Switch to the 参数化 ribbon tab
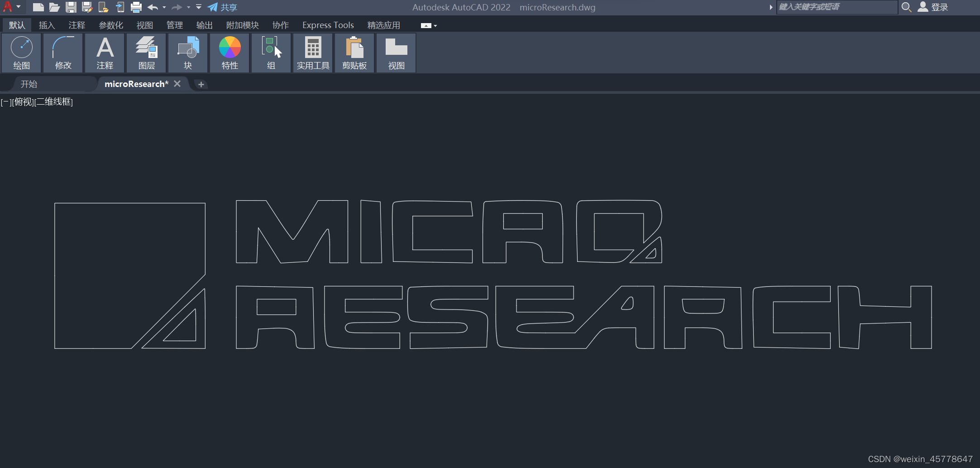The height and width of the screenshot is (468, 980). click(x=111, y=25)
